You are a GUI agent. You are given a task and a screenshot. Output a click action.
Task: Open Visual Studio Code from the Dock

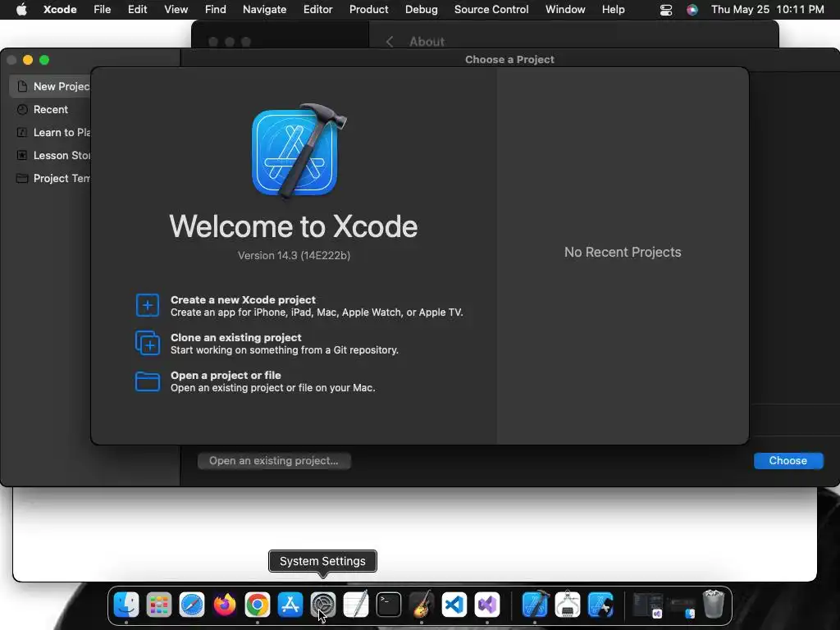(454, 605)
